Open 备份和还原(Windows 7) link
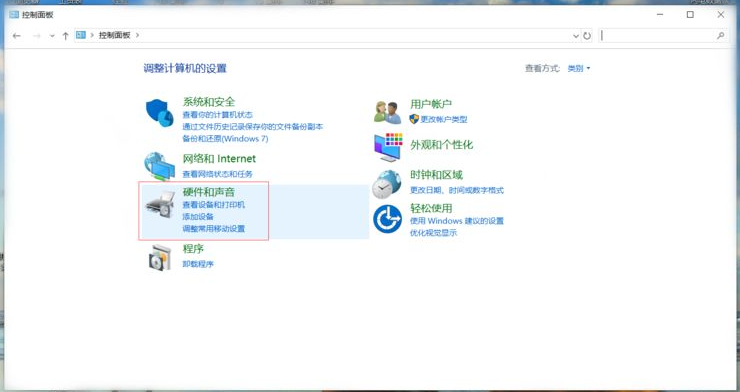The width and height of the screenshot is (740, 392). [226, 139]
